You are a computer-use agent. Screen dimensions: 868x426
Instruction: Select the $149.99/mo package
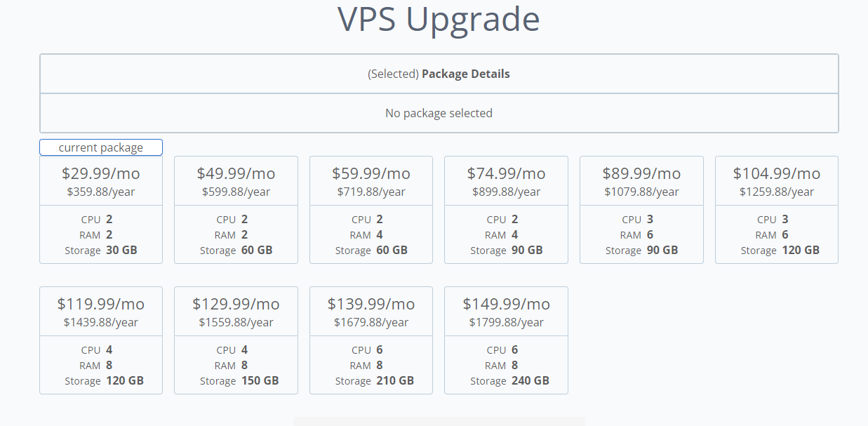click(506, 340)
